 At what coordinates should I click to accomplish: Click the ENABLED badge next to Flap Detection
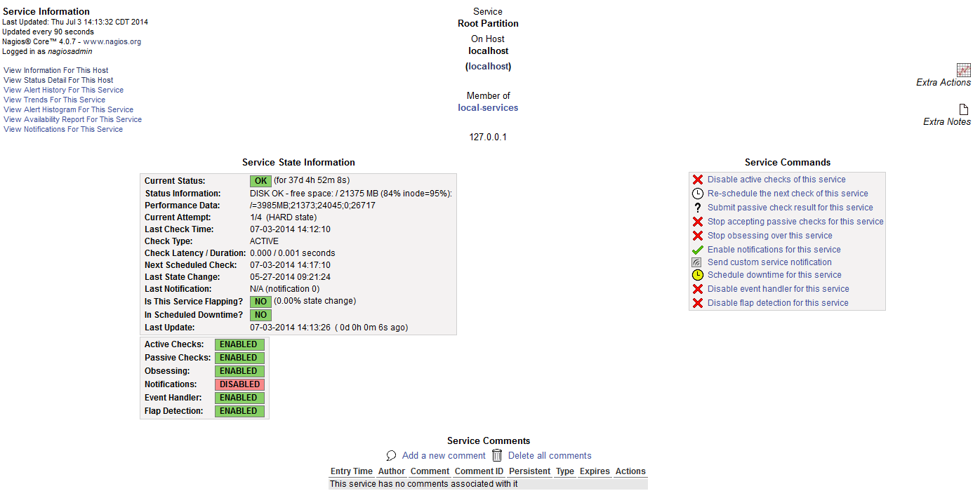[239, 411]
